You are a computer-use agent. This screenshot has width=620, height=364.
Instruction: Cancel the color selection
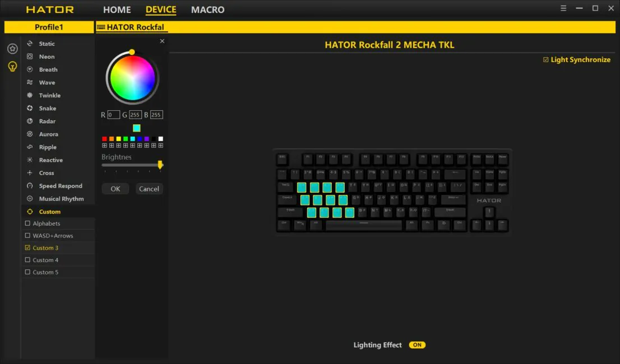click(149, 189)
